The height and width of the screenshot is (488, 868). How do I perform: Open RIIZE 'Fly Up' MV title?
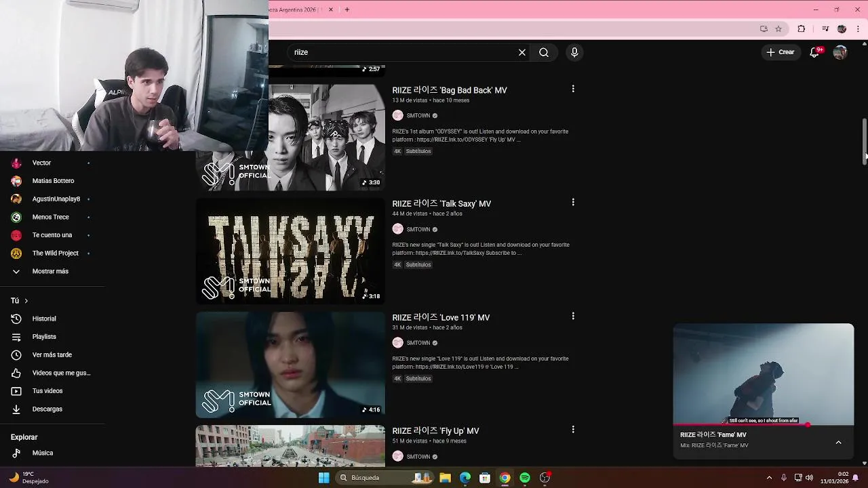[x=435, y=430]
